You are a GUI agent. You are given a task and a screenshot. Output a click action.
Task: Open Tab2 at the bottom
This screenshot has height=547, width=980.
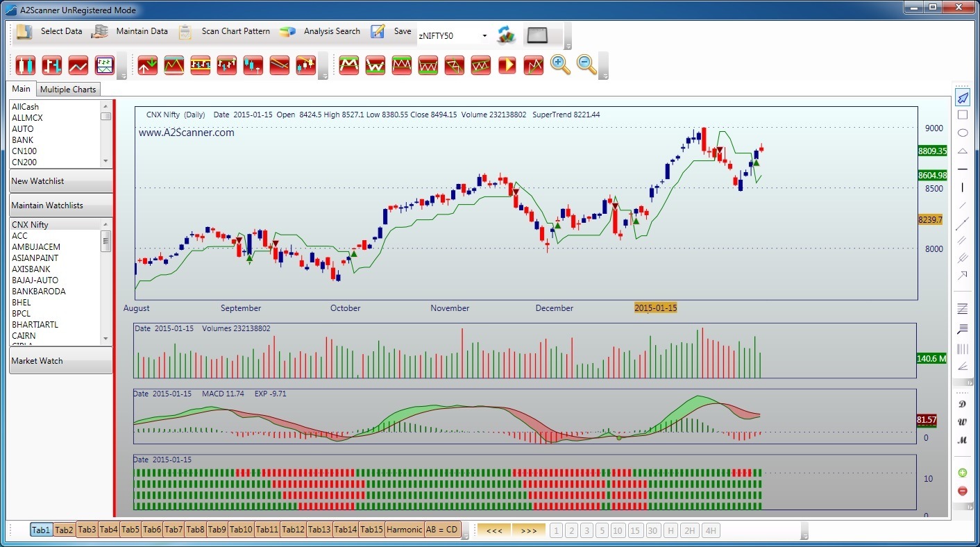(64, 530)
